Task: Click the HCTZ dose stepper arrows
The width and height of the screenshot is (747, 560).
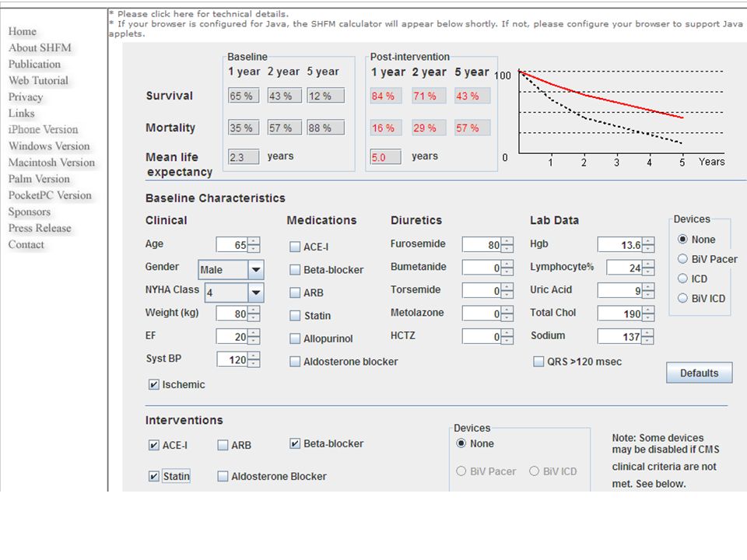Action: click(x=507, y=337)
